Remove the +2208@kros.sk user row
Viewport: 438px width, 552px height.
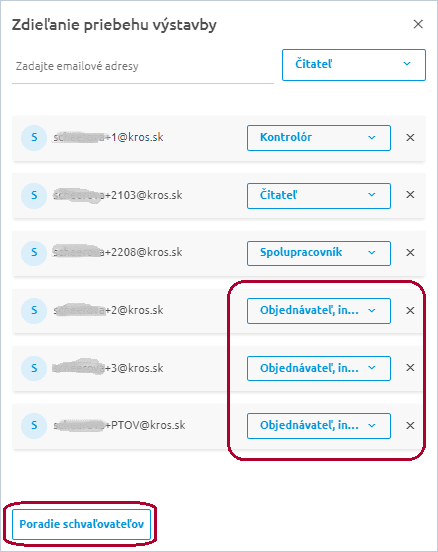[410, 252]
